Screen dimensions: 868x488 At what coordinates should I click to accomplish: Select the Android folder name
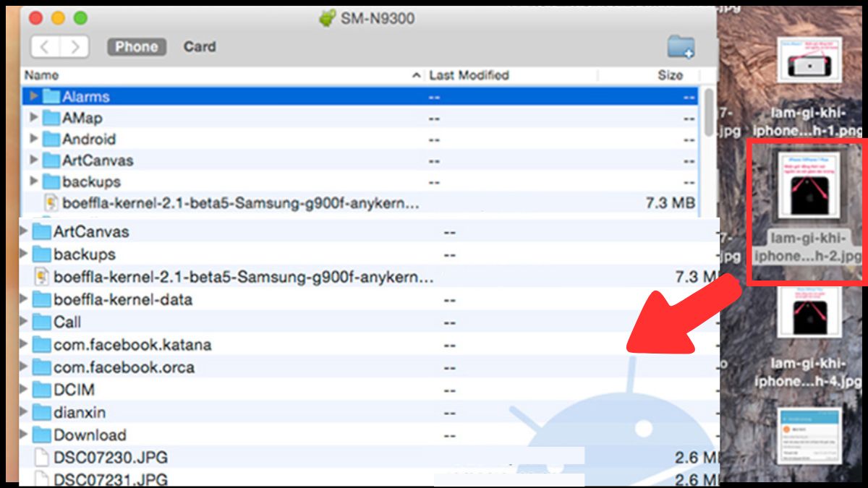(x=89, y=139)
